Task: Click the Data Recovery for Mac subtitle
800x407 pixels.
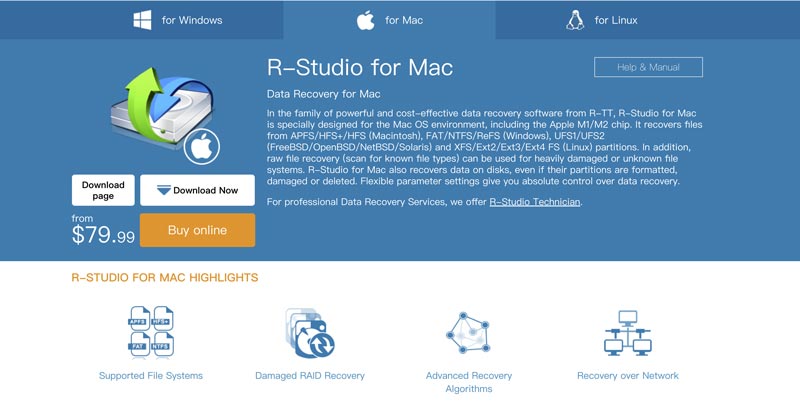Action: (323, 94)
